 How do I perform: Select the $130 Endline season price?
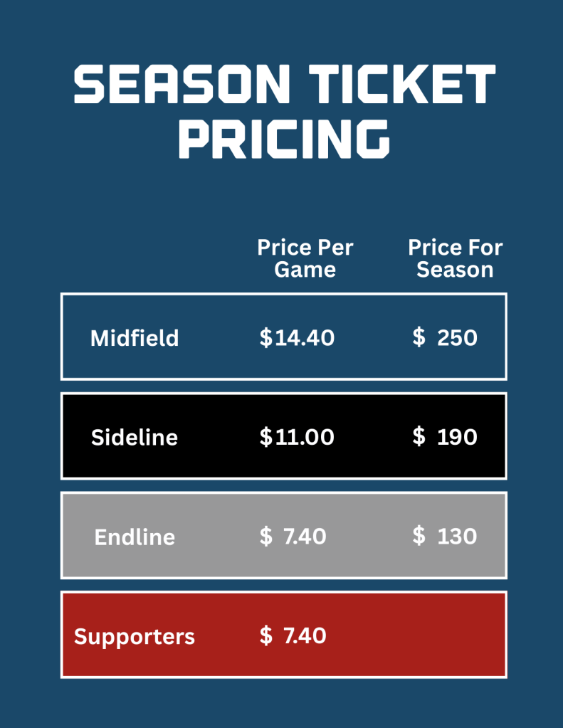[445, 537]
